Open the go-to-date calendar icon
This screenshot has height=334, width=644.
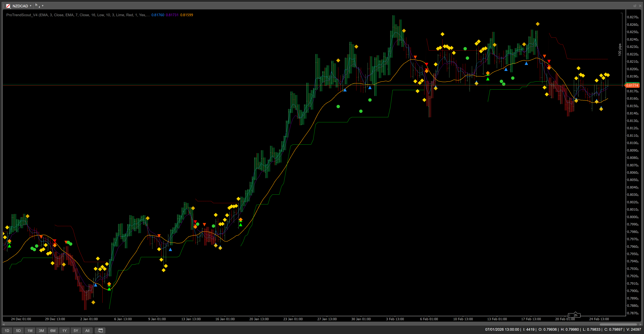click(x=100, y=331)
